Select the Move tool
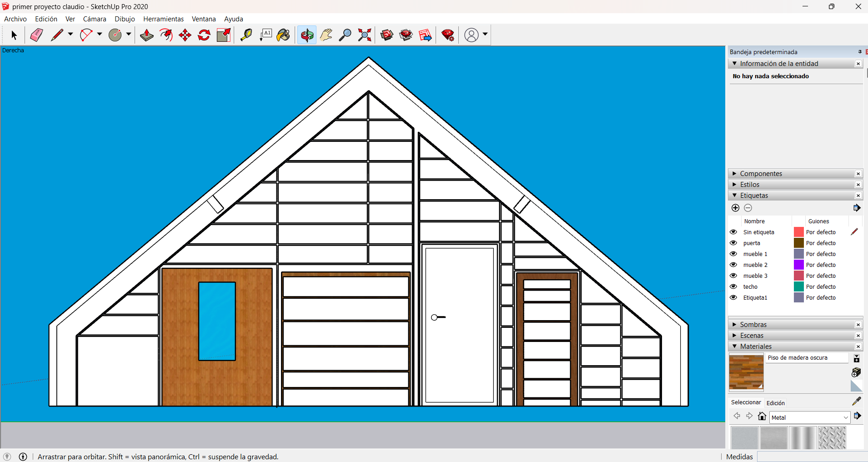 point(185,35)
